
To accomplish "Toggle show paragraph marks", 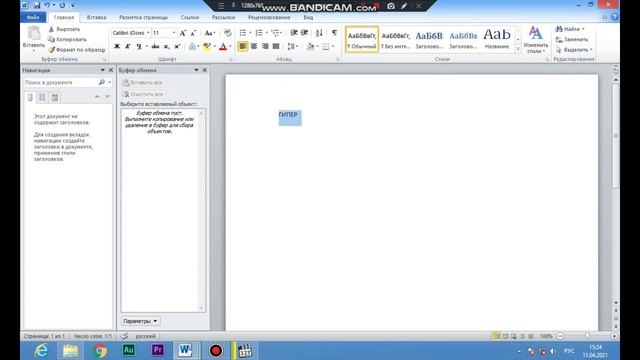I will tap(334, 33).
